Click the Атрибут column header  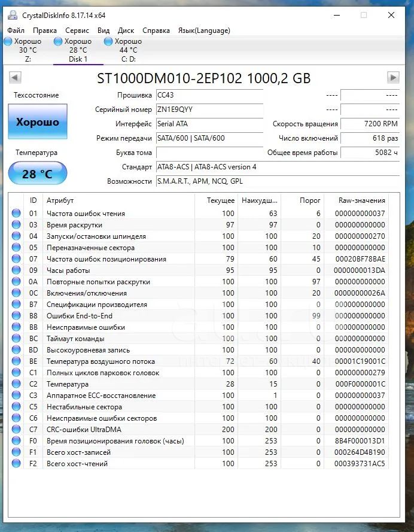tap(118, 200)
